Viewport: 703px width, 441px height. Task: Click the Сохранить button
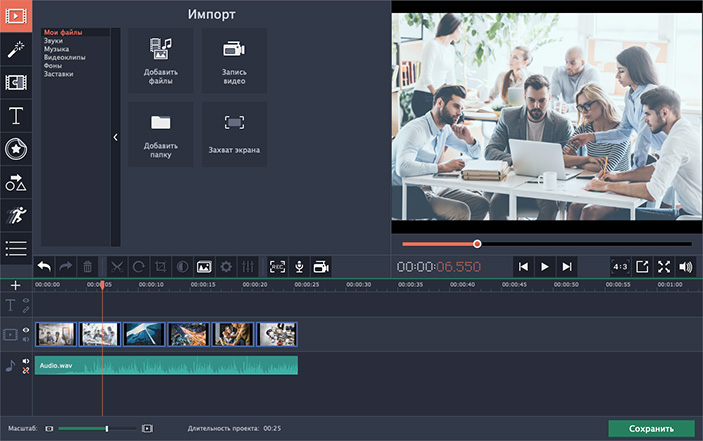click(650, 428)
